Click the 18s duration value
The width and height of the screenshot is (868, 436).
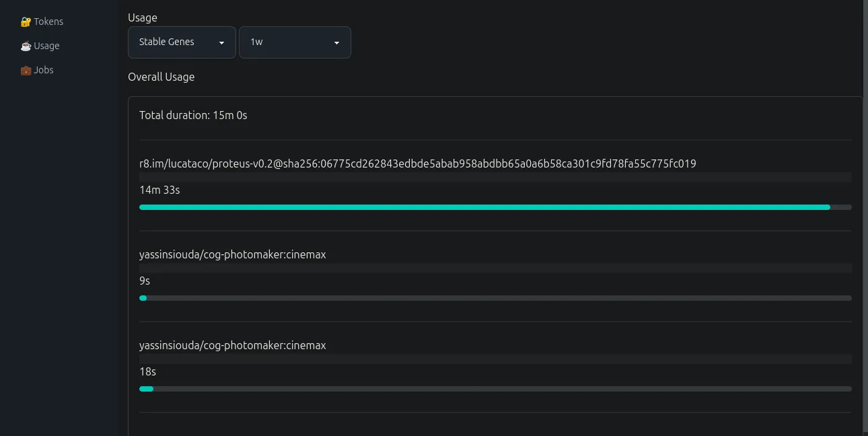click(147, 371)
